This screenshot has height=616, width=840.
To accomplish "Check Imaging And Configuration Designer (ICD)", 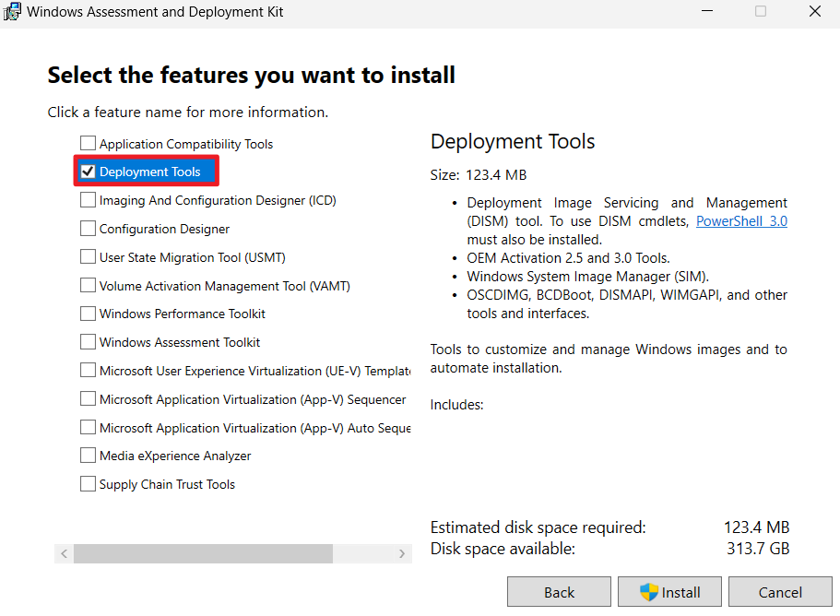I will click(x=88, y=200).
